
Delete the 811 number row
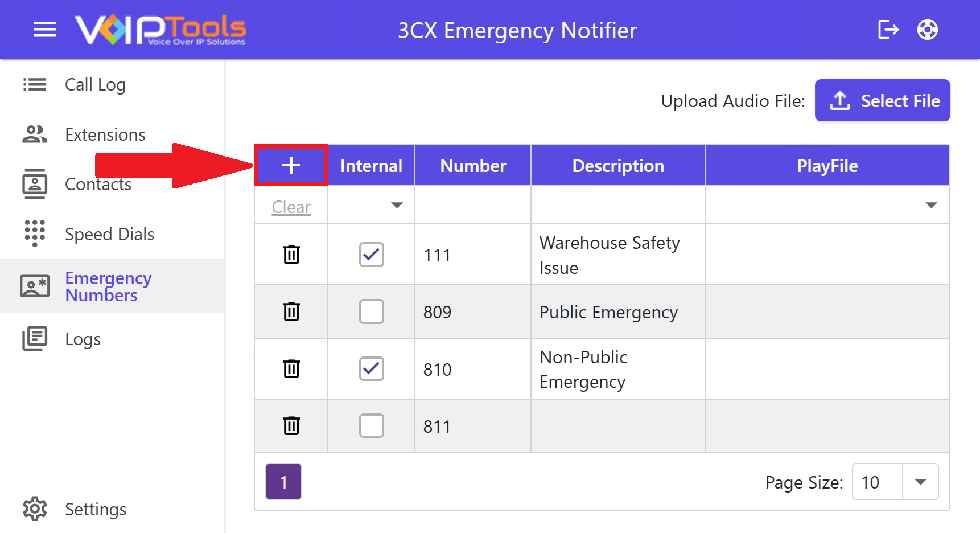pos(291,425)
